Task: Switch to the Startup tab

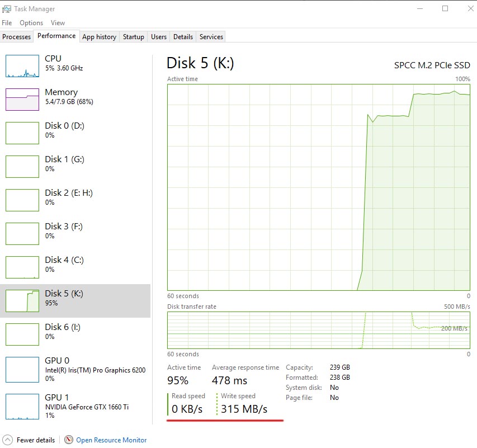Action: pyautogui.click(x=134, y=37)
